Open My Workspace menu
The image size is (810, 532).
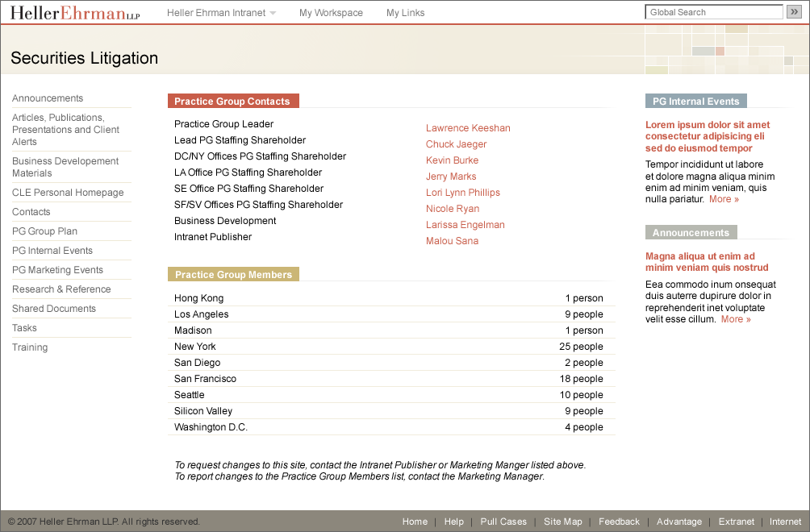[x=331, y=13]
